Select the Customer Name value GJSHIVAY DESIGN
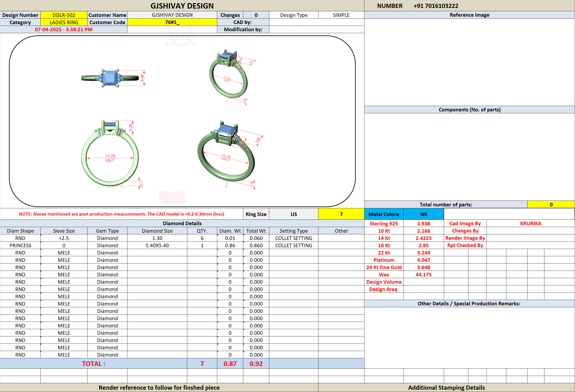The image size is (575, 392). (x=172, y=15)
